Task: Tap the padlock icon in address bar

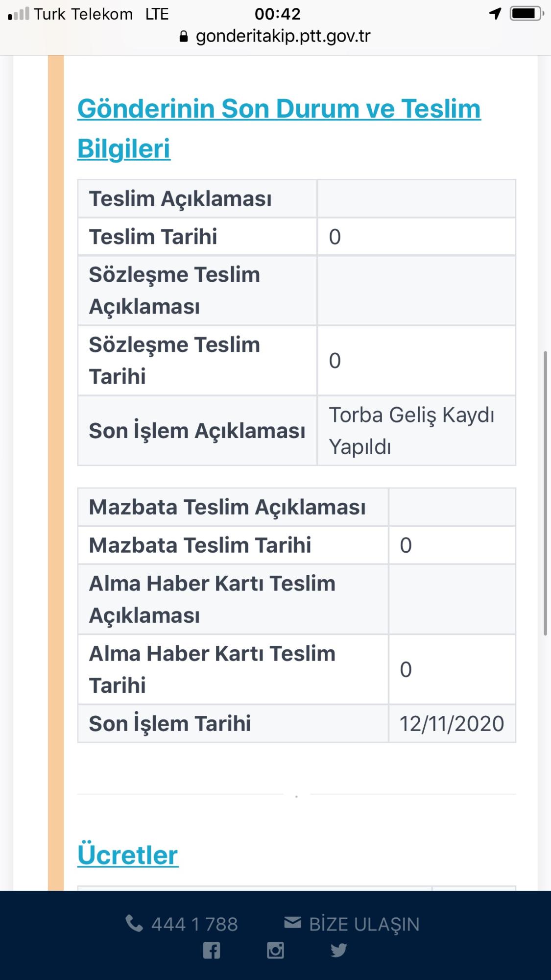Action: [x=184, y=37]
